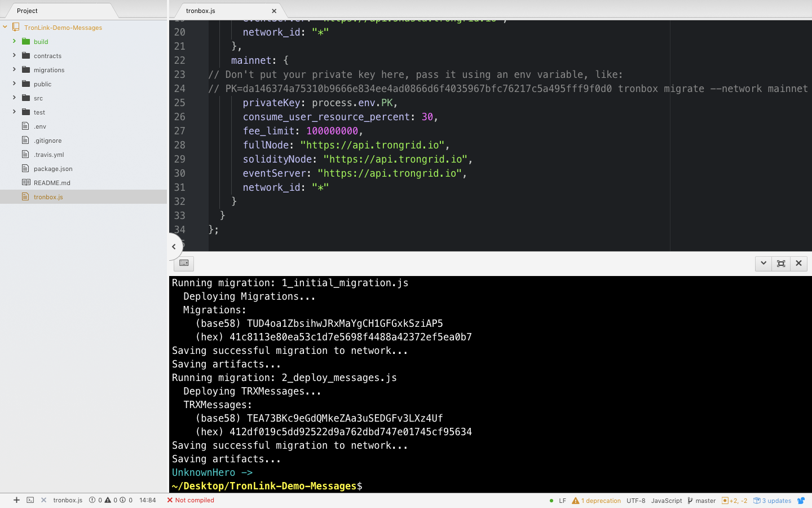Click the Migrations hex address in terminal
Viewport: 812px width, 508px height.
click(351, 337)
